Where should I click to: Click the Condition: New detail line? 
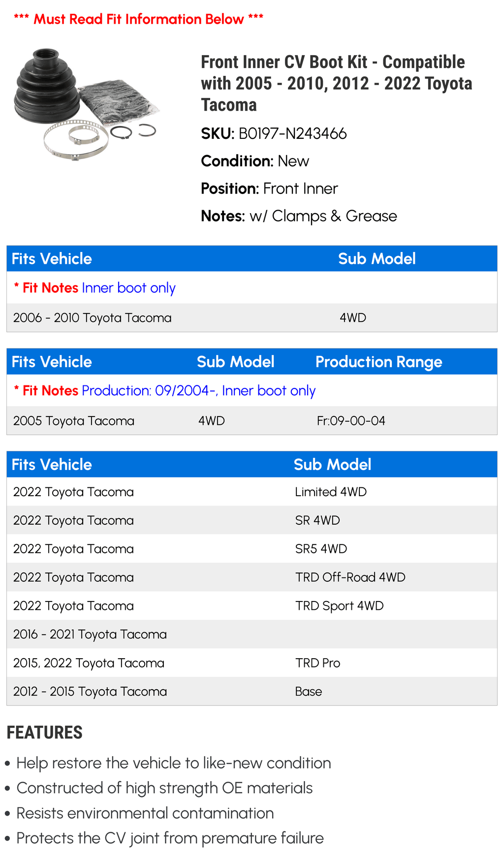255,161
